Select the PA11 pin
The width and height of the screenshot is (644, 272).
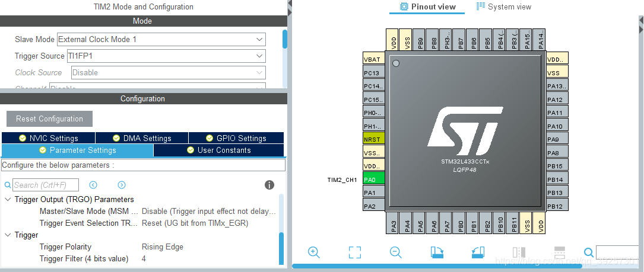coord(557,113)
